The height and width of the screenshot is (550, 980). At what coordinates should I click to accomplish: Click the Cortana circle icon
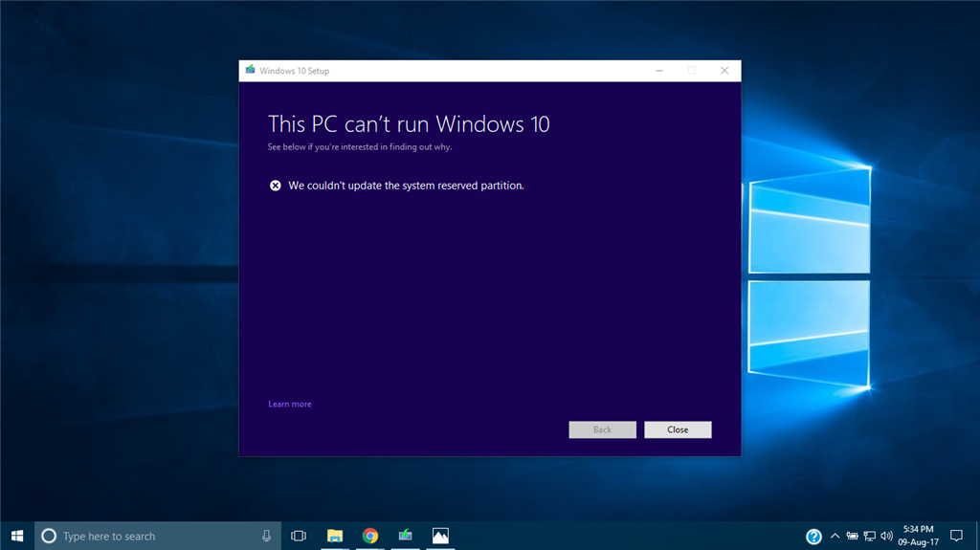tap(49, 536)
